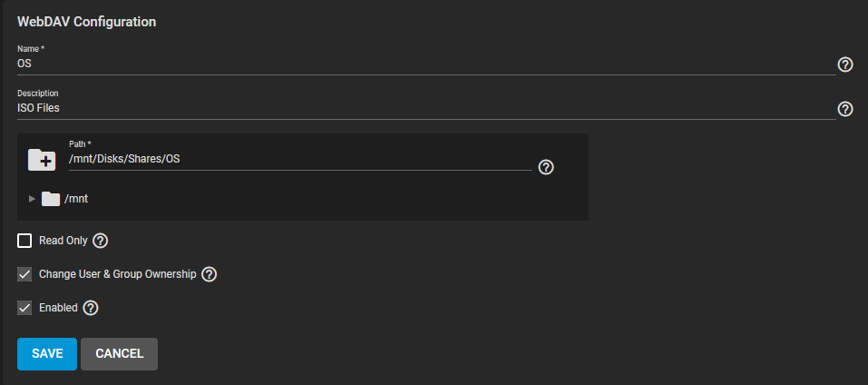
Task: Uncheck Change User & Group Ownership box
Action: point(24,274)
